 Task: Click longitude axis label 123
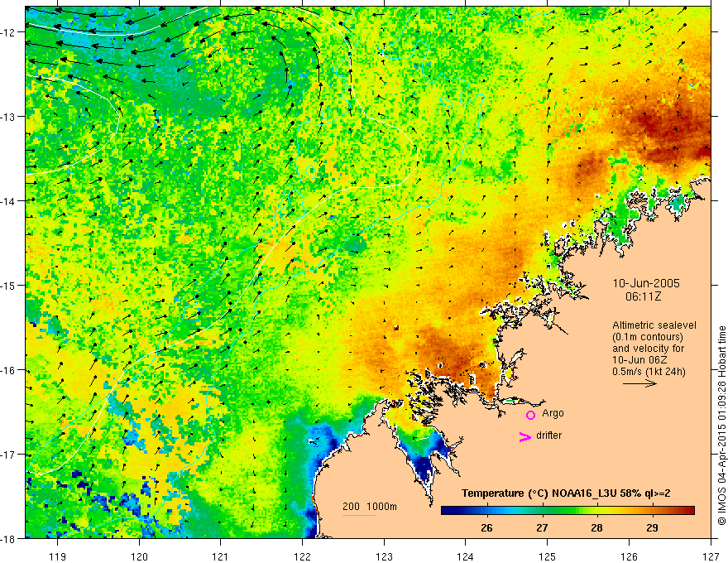[x=384, y=556]
